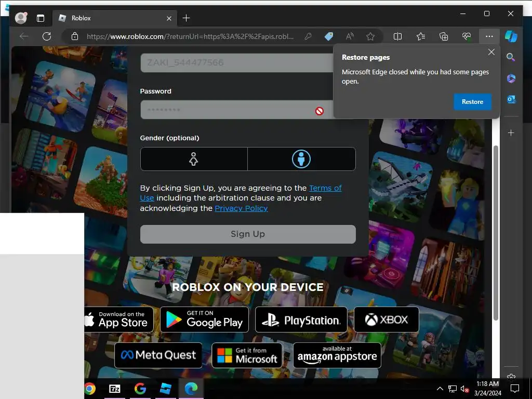Open the muted volume tray icon
532x399 pixels.
tap(464, 389)
